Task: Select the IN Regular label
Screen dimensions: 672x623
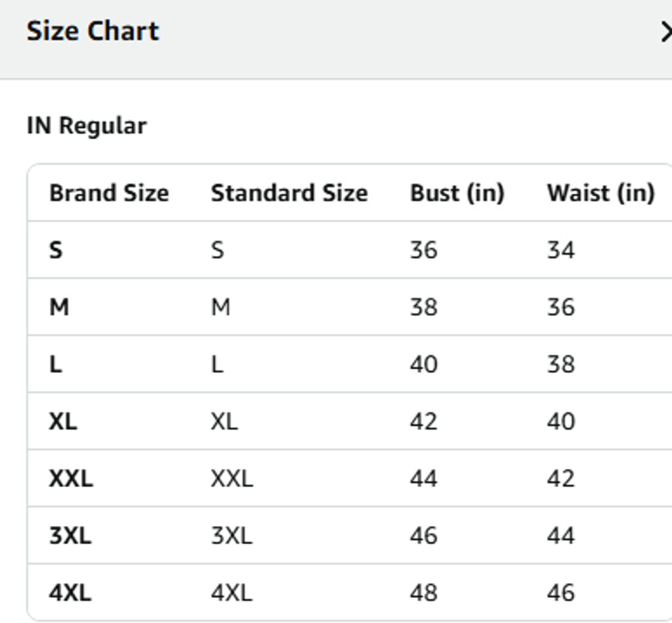Action: click(87, 125)
